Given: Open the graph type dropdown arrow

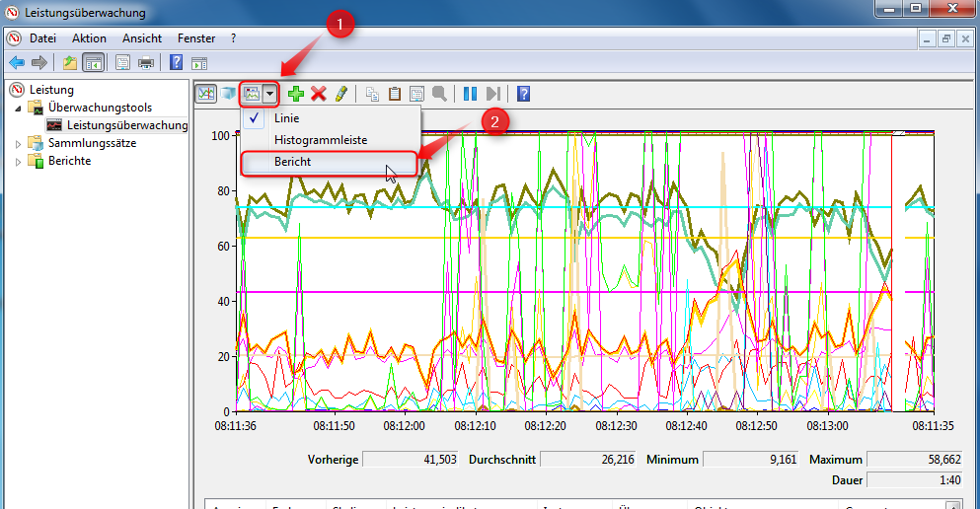Looking at the screenshot, I should (x=269, y=94).
